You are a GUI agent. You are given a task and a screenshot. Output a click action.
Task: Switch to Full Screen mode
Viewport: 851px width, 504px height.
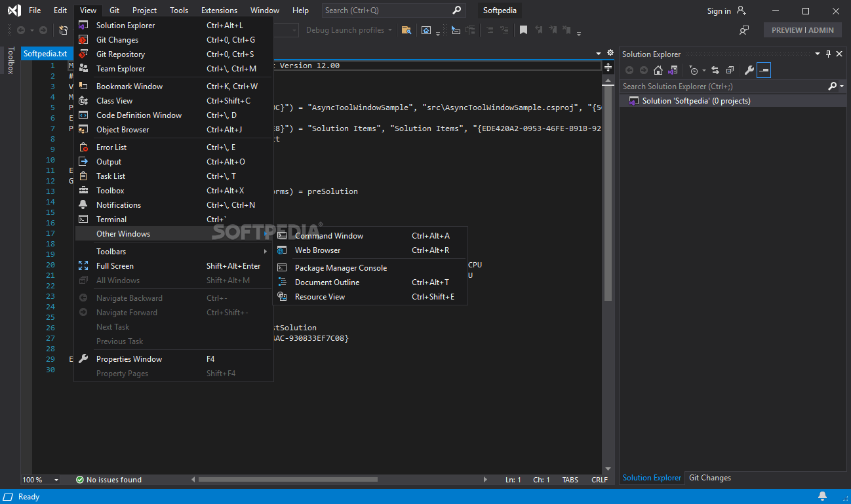click(114, 265)
